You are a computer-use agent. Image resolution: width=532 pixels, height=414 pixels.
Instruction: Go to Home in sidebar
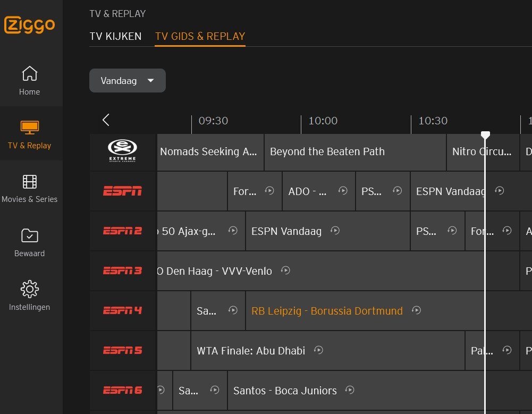coord(30,81)
